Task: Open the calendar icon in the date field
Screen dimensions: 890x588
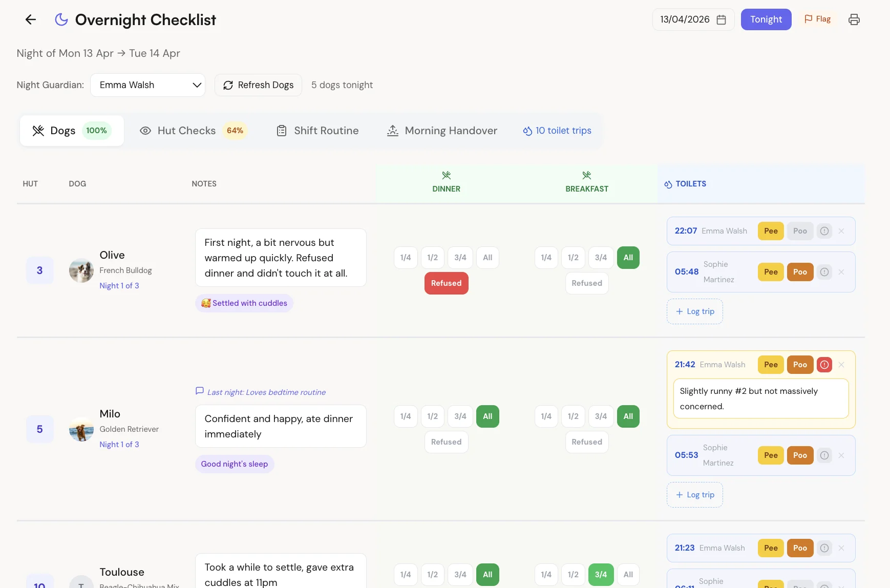Action: point(721,19)
